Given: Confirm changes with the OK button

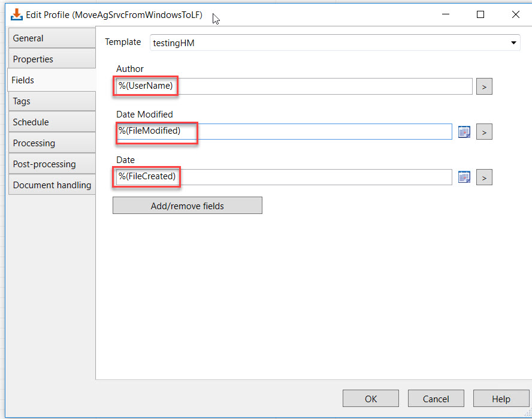Looking at the screenshot, I should pyautogui.click(x=370, y=398).
